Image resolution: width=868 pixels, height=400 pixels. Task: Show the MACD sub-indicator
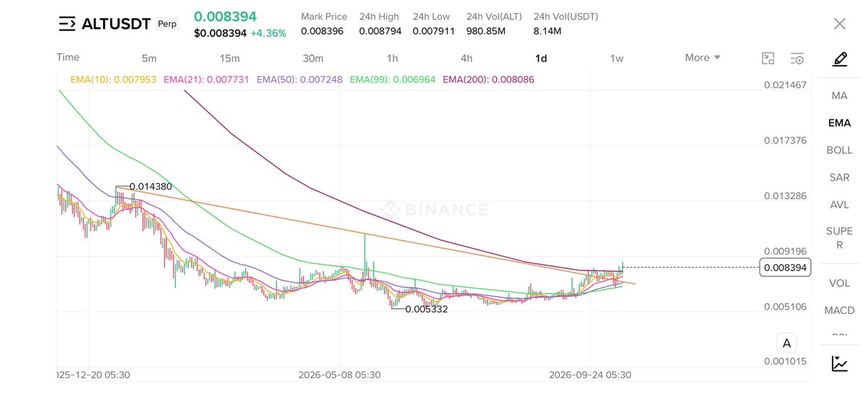(839, 310)
